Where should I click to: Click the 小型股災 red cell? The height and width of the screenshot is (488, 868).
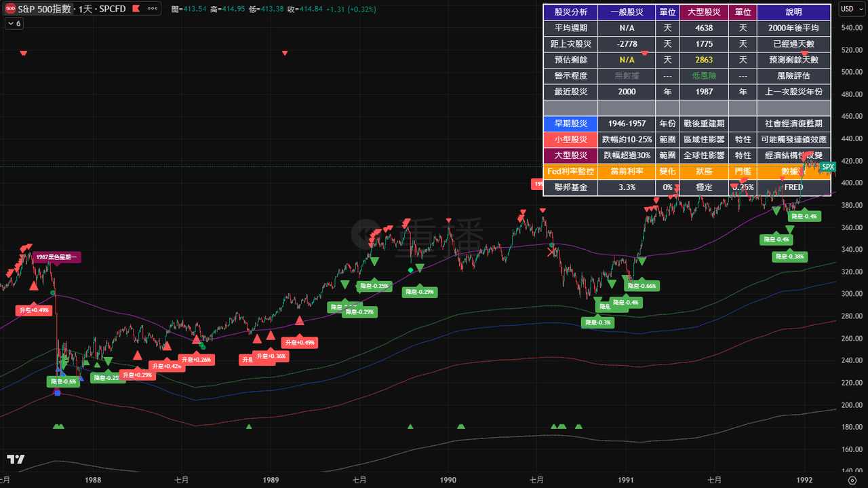coord(570,139)
